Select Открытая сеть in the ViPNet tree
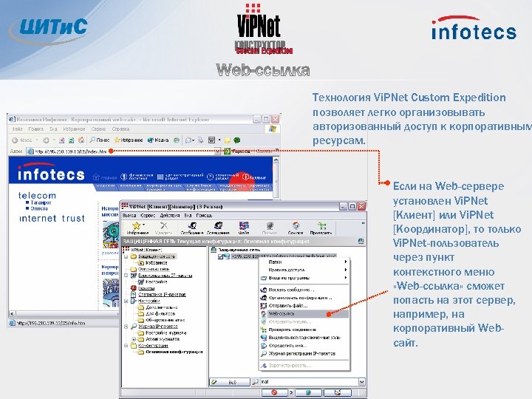 [154, 269]
